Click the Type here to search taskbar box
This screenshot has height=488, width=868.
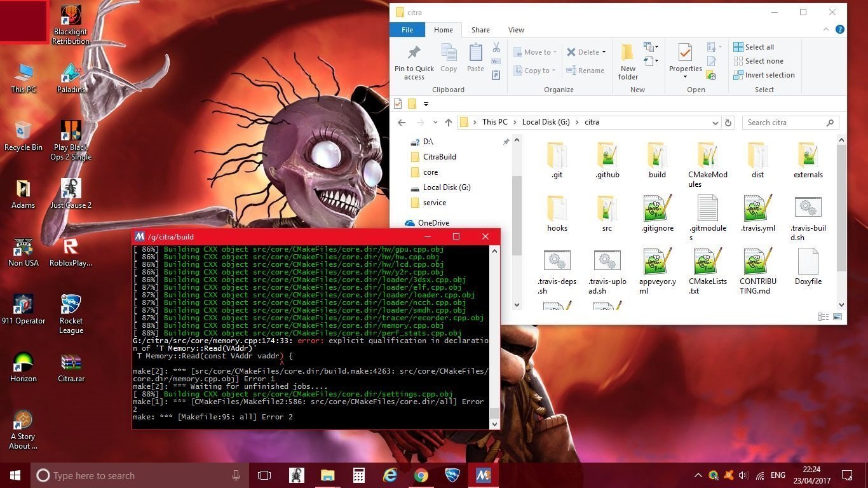pyautogui.click(x=139, y=475)
